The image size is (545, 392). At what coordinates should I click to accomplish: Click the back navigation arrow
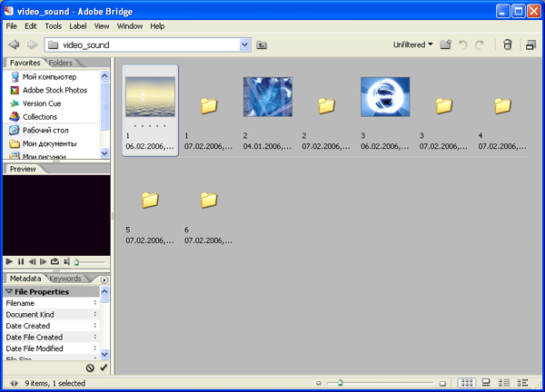tap(14, 44)
